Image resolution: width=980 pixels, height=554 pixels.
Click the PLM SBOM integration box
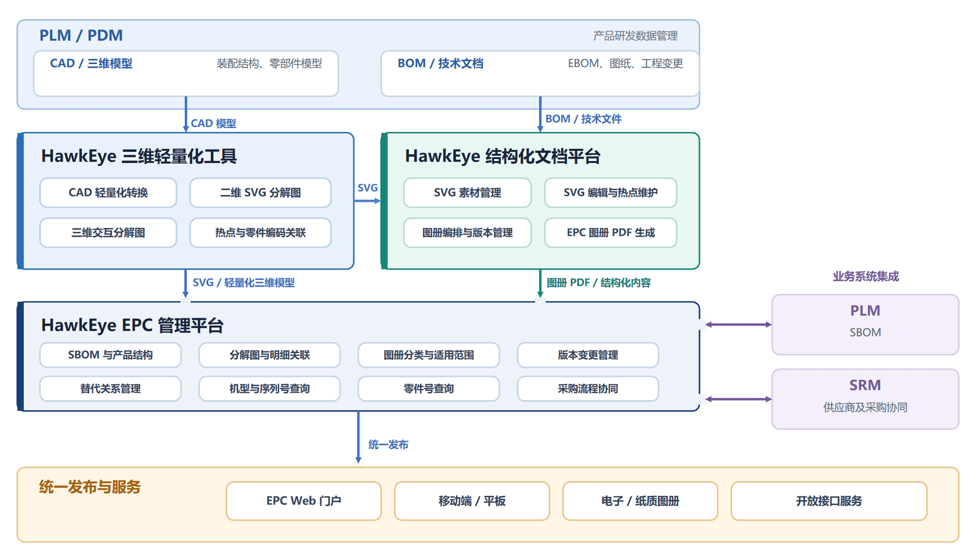[x=866, y=325]
